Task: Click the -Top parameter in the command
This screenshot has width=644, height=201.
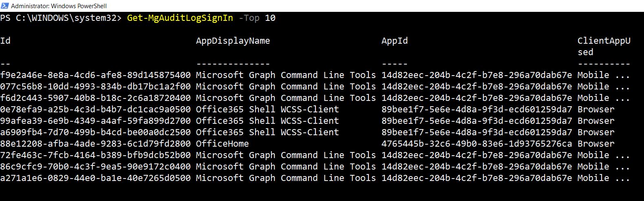Action: 249,18
